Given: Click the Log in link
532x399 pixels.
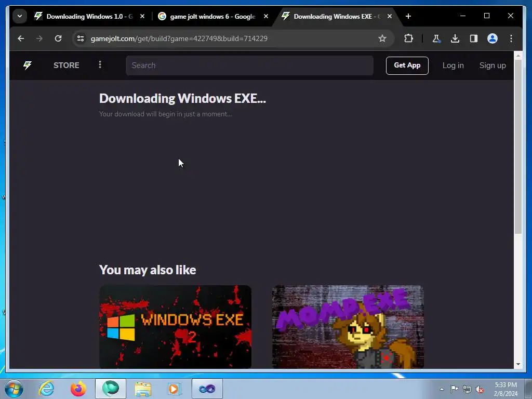Looking at the screenshot, I should click(x=453, y=65).
